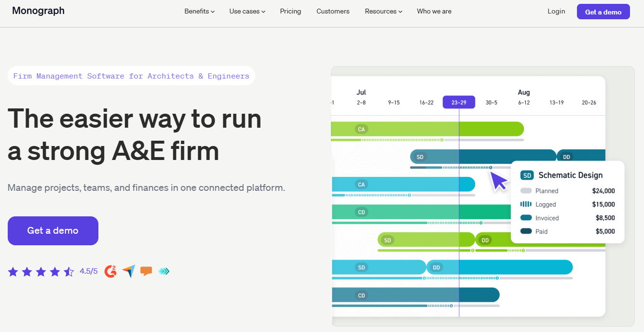Click the 13–19 week label
The height and width of the screenshot is (332, 644).
(556, 103)
